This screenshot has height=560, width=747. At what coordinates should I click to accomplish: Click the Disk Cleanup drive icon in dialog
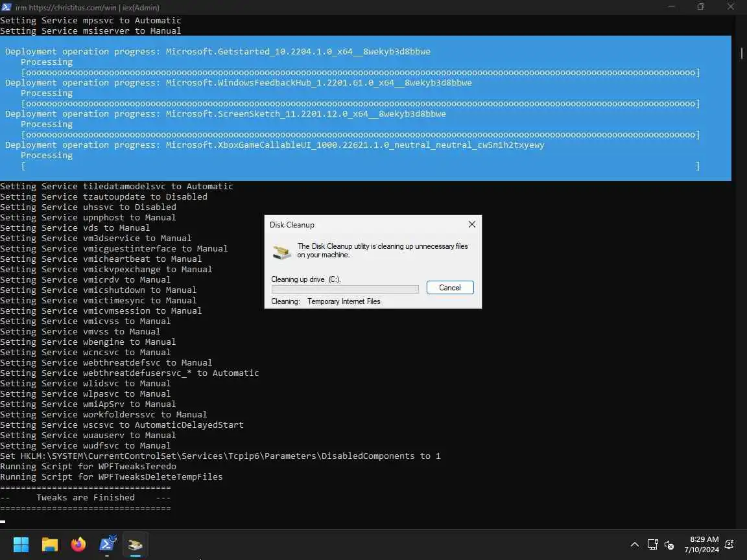tap(281, 251)
